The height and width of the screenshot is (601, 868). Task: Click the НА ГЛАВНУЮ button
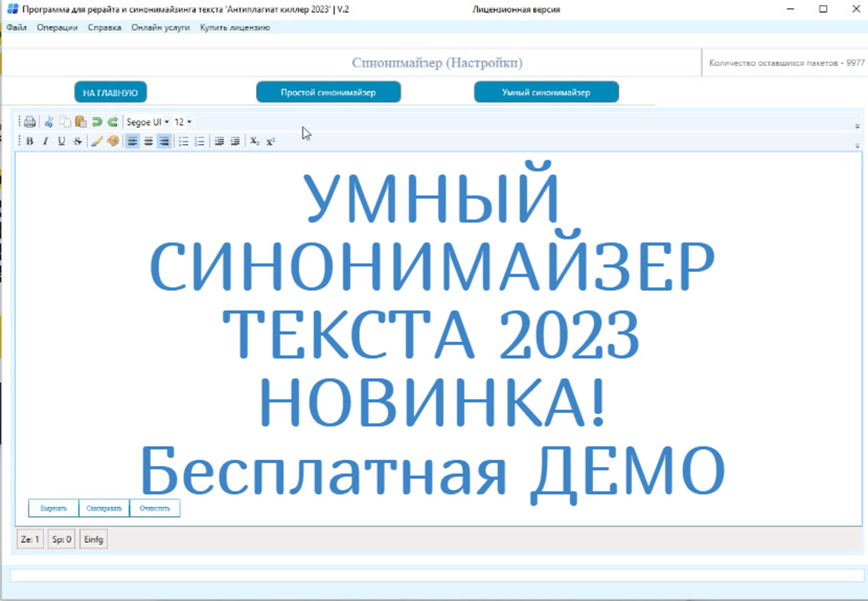click(110, 93)
